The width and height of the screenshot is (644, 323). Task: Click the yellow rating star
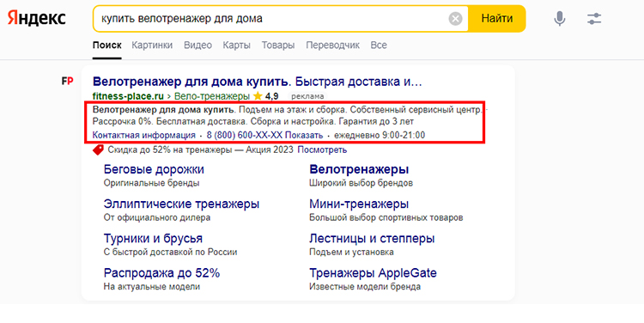[x=258, y=96]
